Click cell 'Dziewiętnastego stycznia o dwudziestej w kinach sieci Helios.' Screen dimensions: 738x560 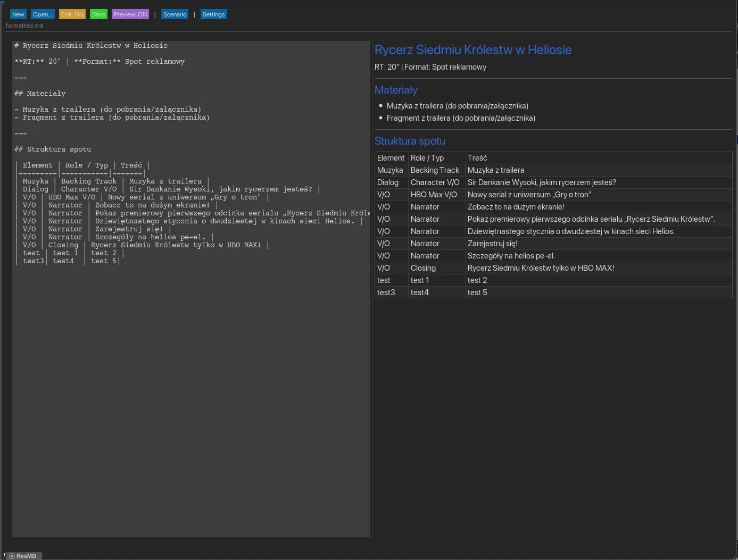pyautogui.click(x=599, y=231)
